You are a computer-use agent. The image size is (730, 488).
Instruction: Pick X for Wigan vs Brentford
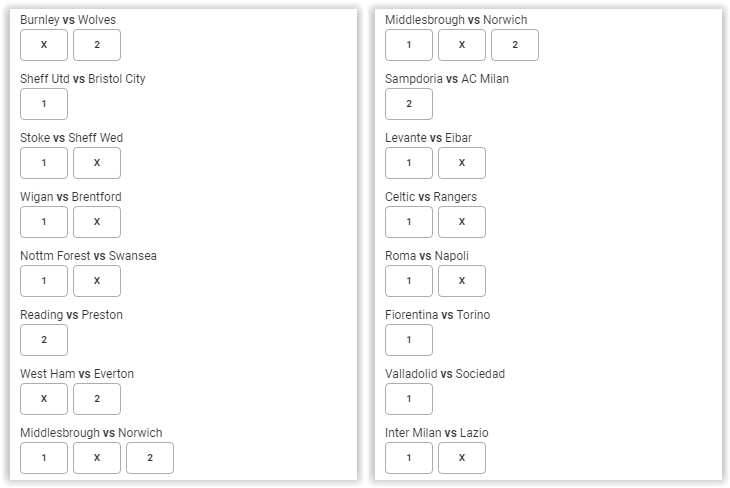97,222
